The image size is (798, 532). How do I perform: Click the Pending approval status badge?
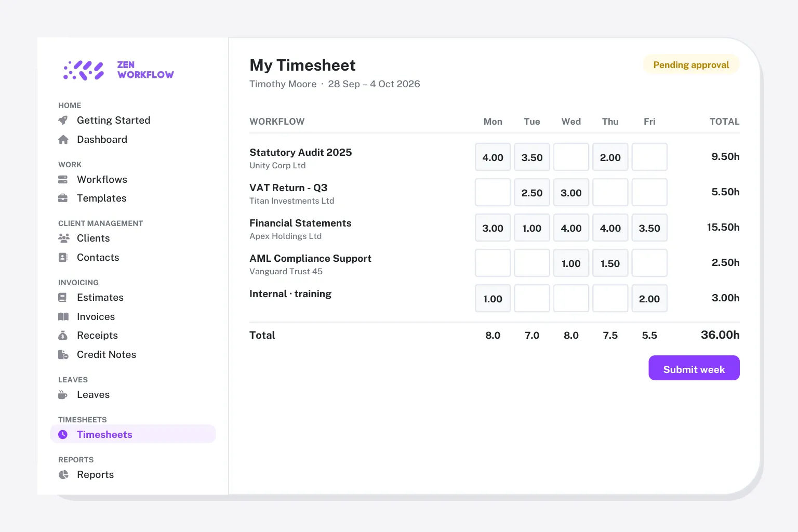tap(691, 65)
